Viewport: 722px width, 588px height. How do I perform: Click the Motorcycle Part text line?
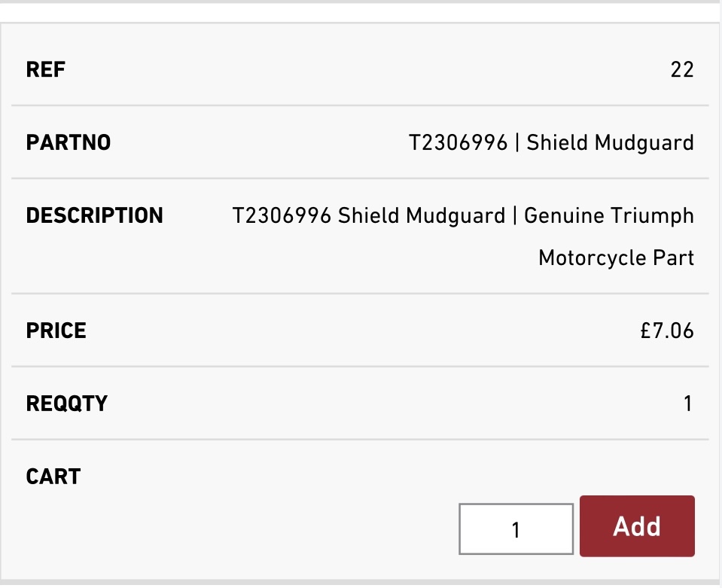616,258
